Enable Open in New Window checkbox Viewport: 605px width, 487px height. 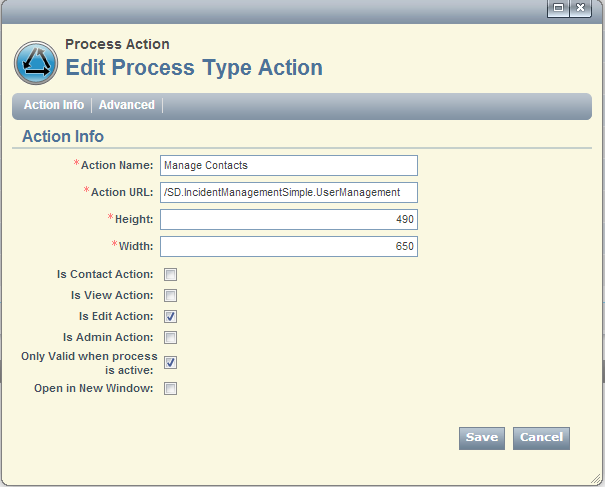coord(171,389)
